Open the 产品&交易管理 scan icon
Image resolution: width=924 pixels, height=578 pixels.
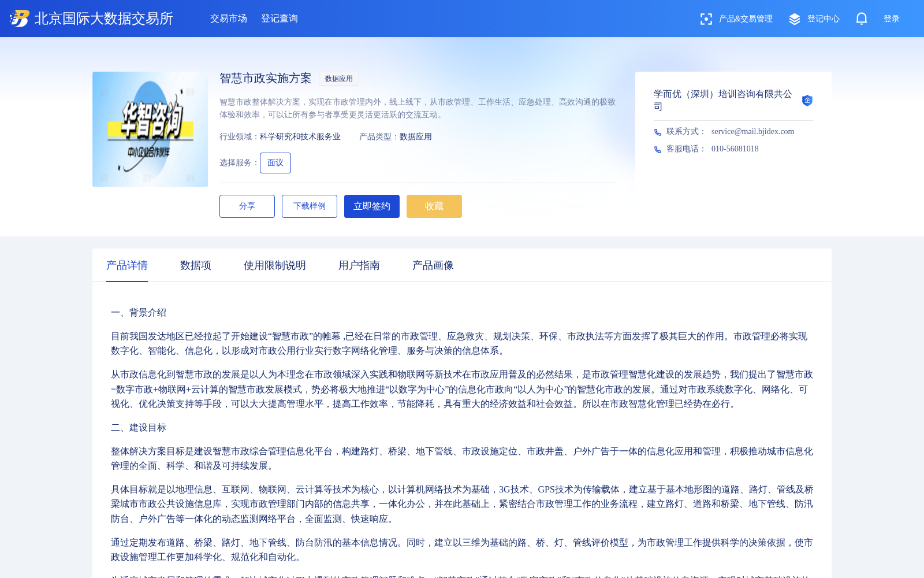(x=706, y=19)
